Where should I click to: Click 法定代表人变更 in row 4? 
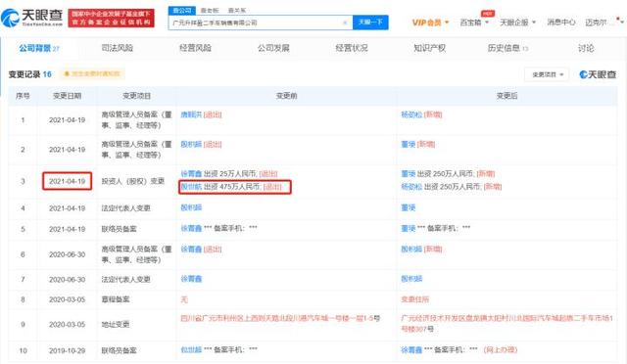(x=125, y=208)
